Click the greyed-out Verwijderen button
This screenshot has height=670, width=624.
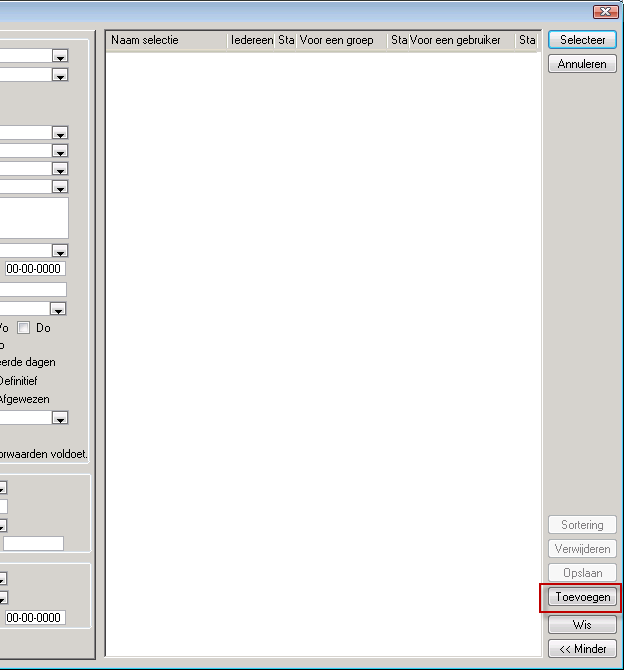pyautogui.click(x=581, y=549)
